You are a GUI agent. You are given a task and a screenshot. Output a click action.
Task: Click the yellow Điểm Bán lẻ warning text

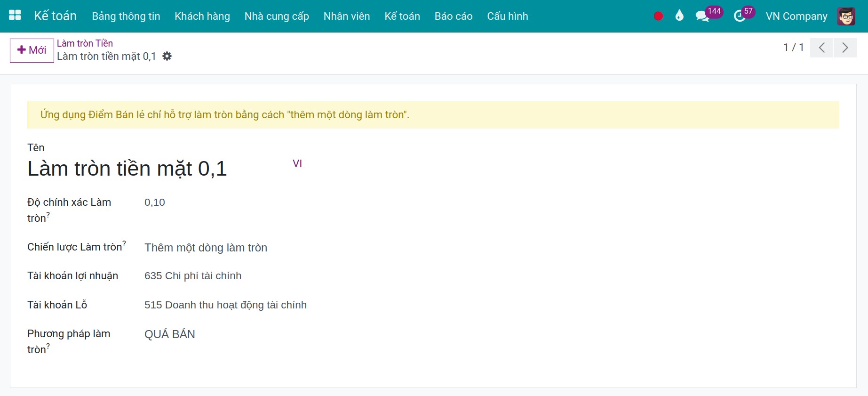(225, 115)
